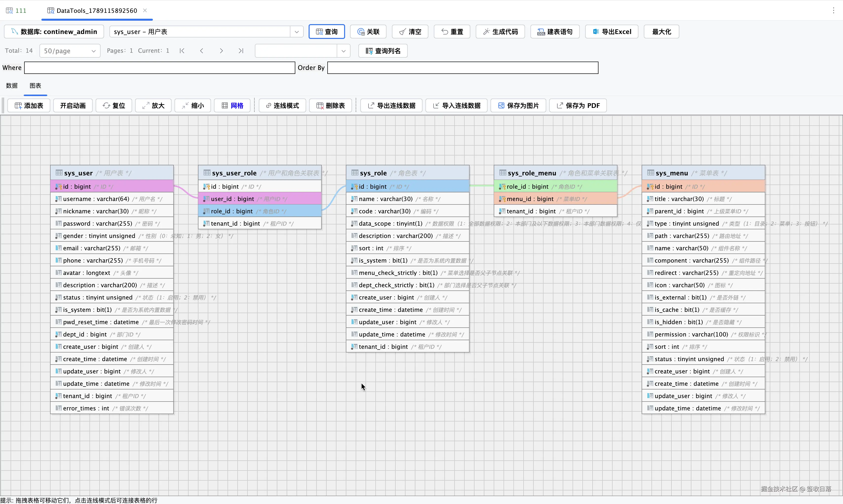The height and width of the screenshot is (504, 843).
Task: Close the DataTools_1789115892560 tab
Action: click(x=145, y=11)
